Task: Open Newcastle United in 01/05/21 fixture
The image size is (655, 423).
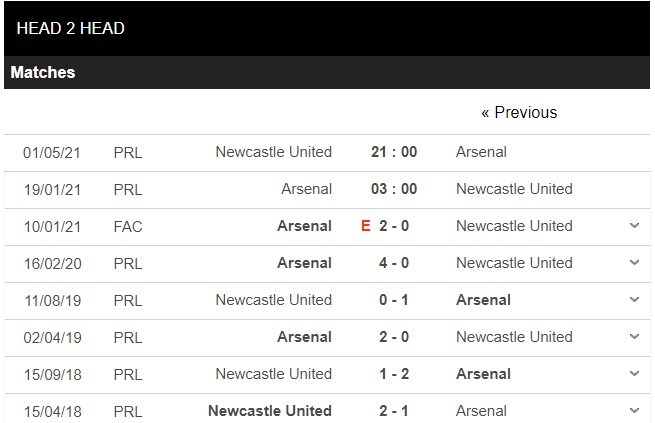Action: tap(274, 152)
